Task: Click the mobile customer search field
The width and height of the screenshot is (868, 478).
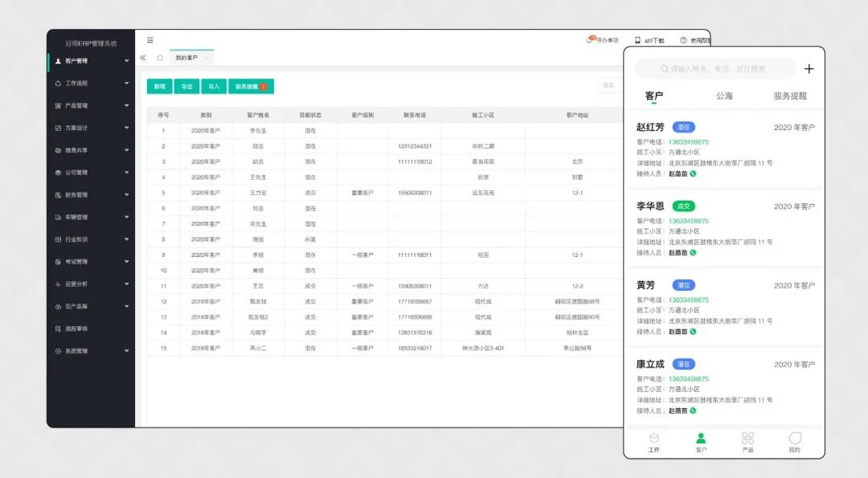Action: (x=715, y=69)
